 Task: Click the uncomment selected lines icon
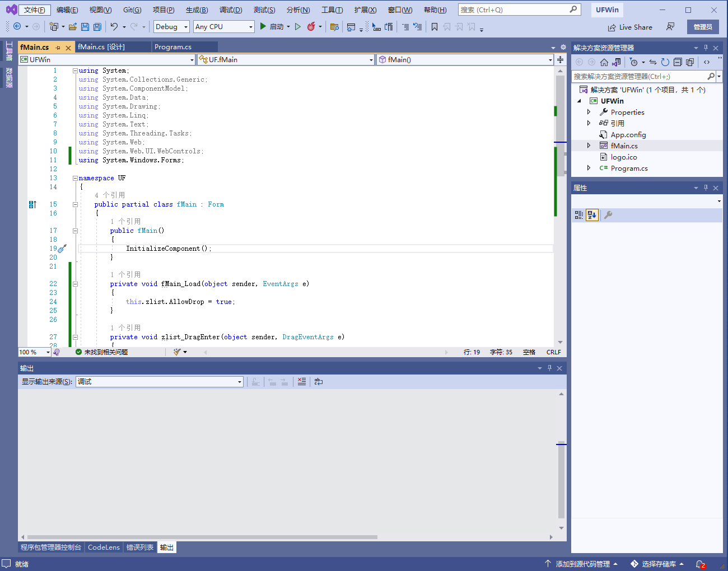pyautogui.click(x=418, y=26)
